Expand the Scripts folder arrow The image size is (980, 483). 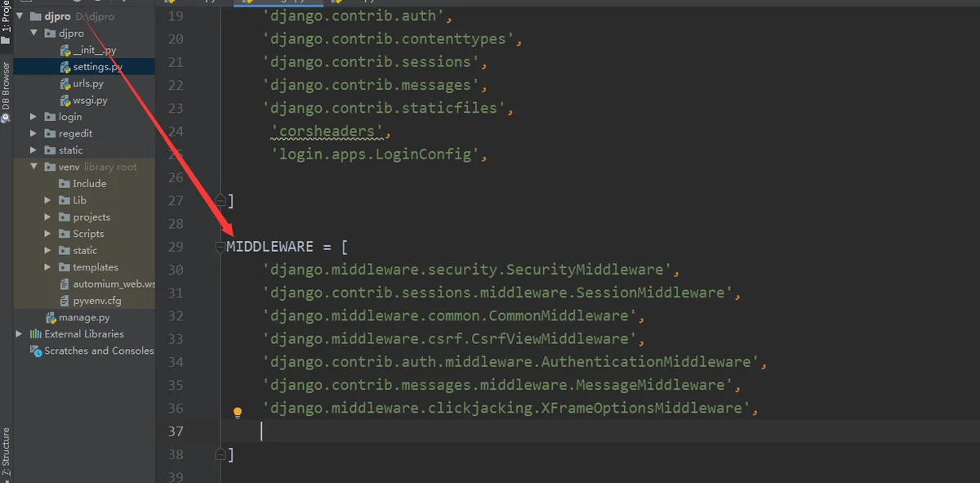tap(48, 234)
